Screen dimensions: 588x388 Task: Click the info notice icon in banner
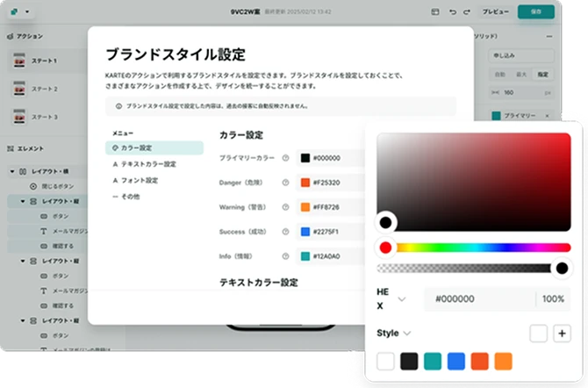tap(118, 106)
